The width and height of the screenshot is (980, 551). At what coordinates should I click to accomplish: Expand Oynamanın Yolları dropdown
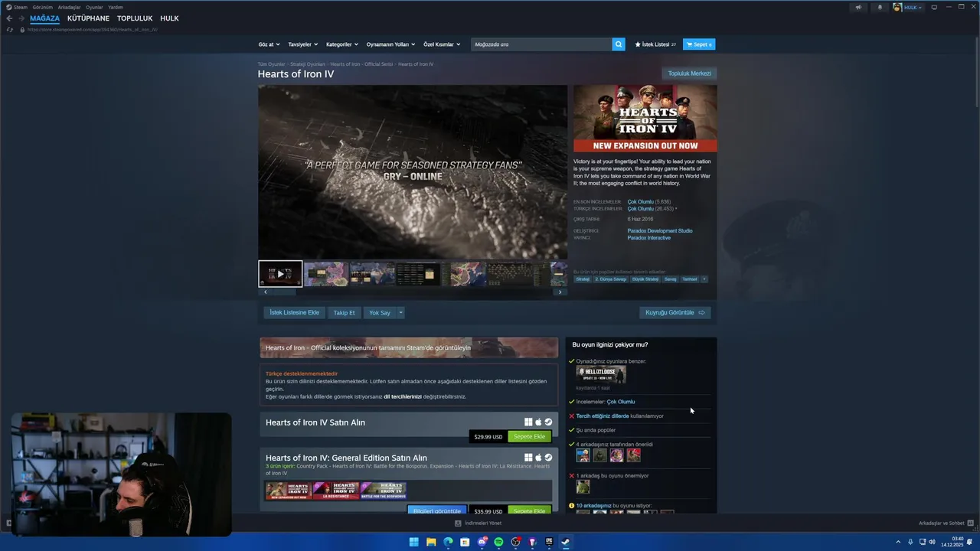[x=390, y=44]
